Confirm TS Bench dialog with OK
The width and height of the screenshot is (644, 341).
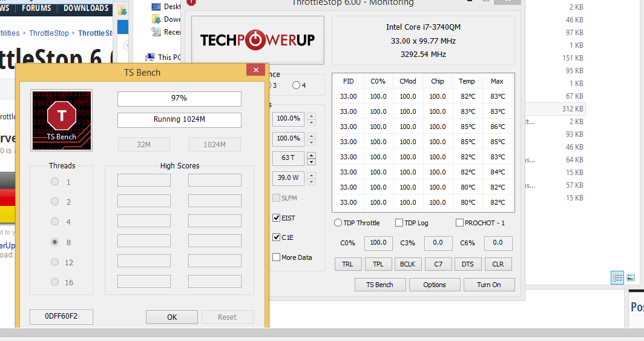click(172, 317)
